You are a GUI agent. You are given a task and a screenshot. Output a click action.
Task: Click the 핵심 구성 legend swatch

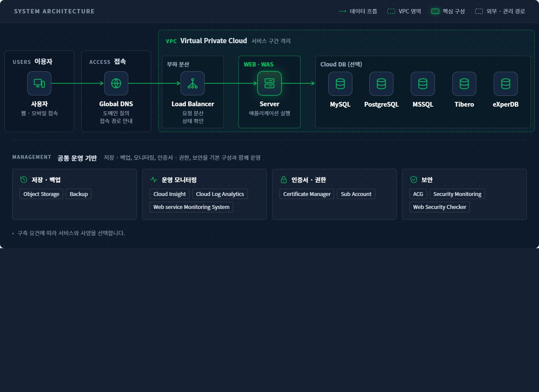point(435,11)
